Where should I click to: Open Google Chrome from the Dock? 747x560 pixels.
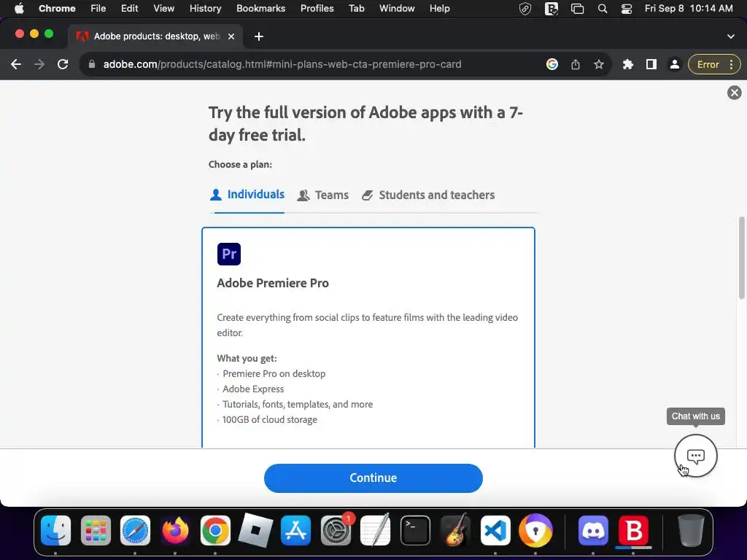point(215,531)
